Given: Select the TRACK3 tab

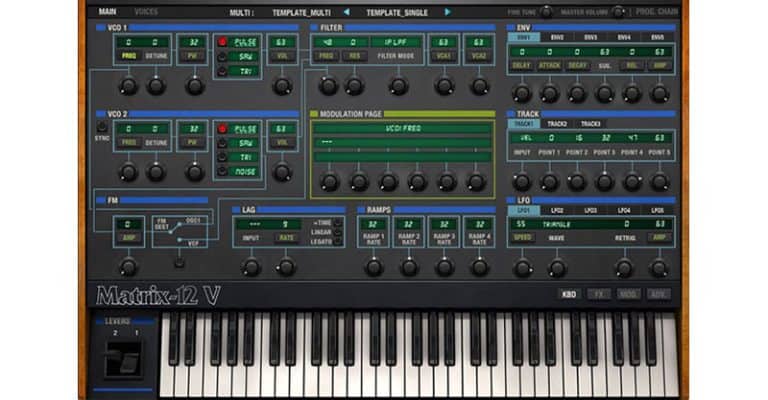Looking at the screenshot, I should (590, 124).
